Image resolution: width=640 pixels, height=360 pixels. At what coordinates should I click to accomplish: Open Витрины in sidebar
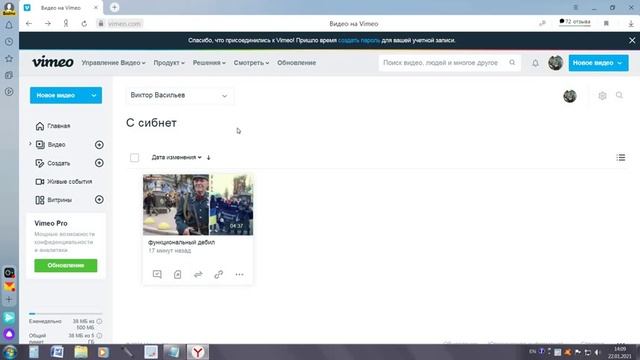[54, 200]
